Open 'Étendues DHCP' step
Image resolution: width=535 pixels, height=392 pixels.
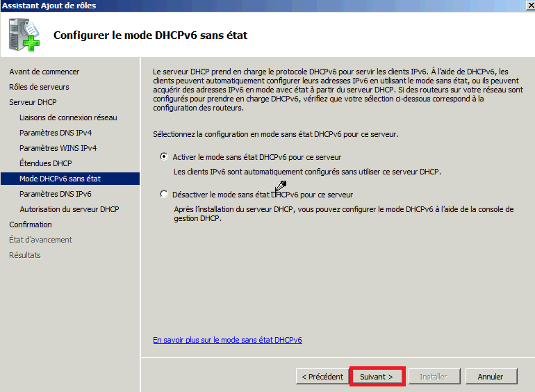(46, 163)
